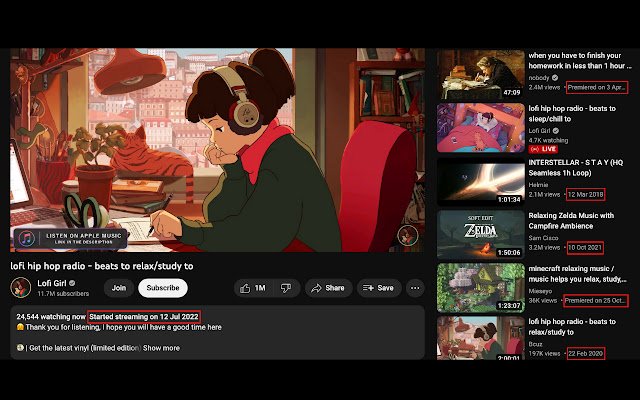Open thumbnail for beats to sleep/chill to
This screenshot has width=640, height=400.
point(481,128)
